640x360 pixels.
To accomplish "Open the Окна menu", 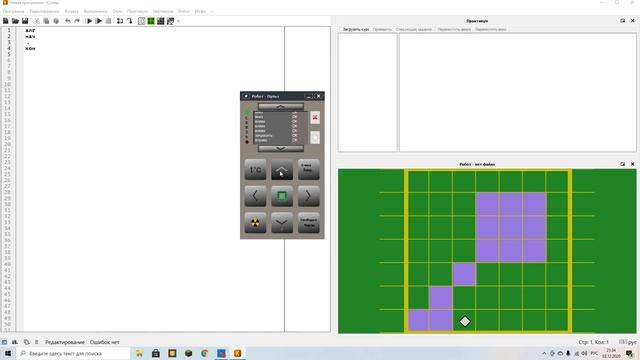I will pyautogui.click(x=117, y=11).
